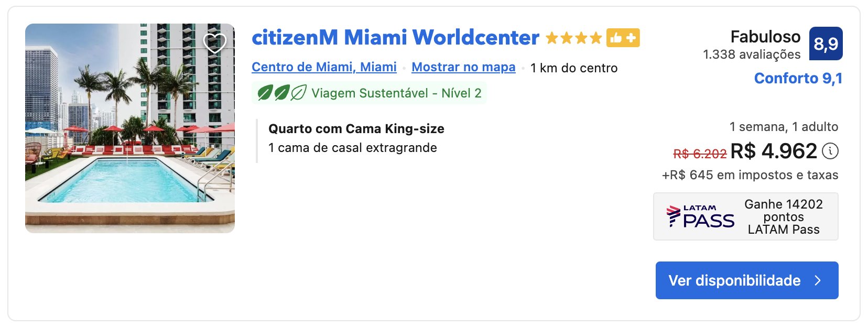Click Viagem Sustentável - Nível 2 badge

pos(369,93)
